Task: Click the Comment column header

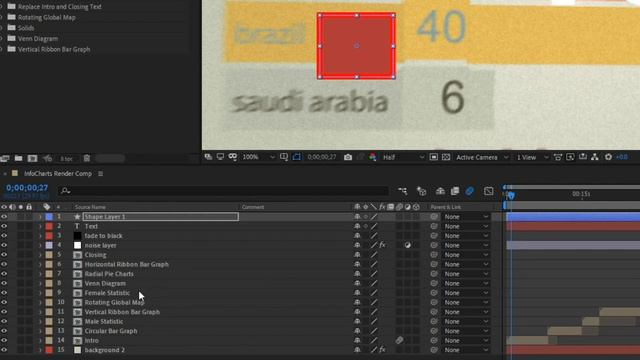Action: (253, 207)
